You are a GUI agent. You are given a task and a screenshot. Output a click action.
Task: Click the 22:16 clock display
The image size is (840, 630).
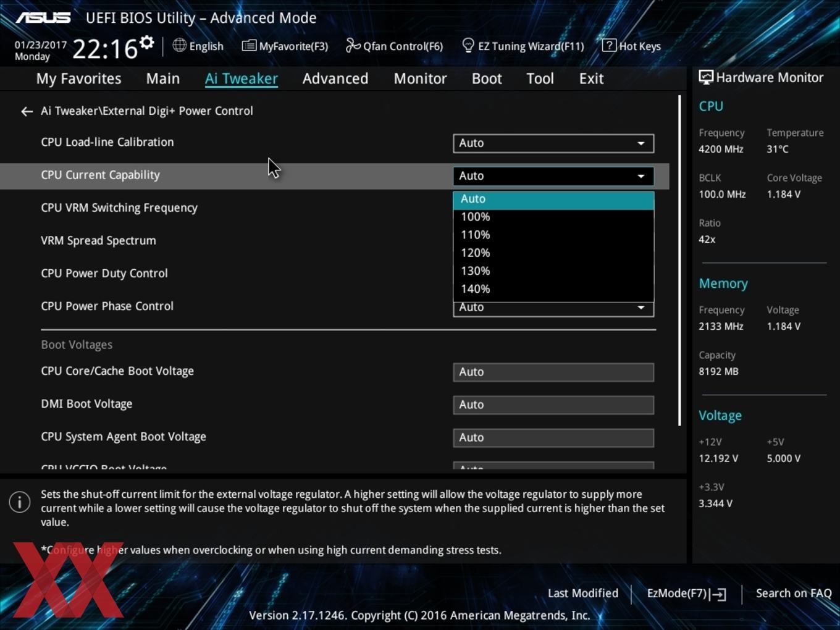[x=104, y=49]
